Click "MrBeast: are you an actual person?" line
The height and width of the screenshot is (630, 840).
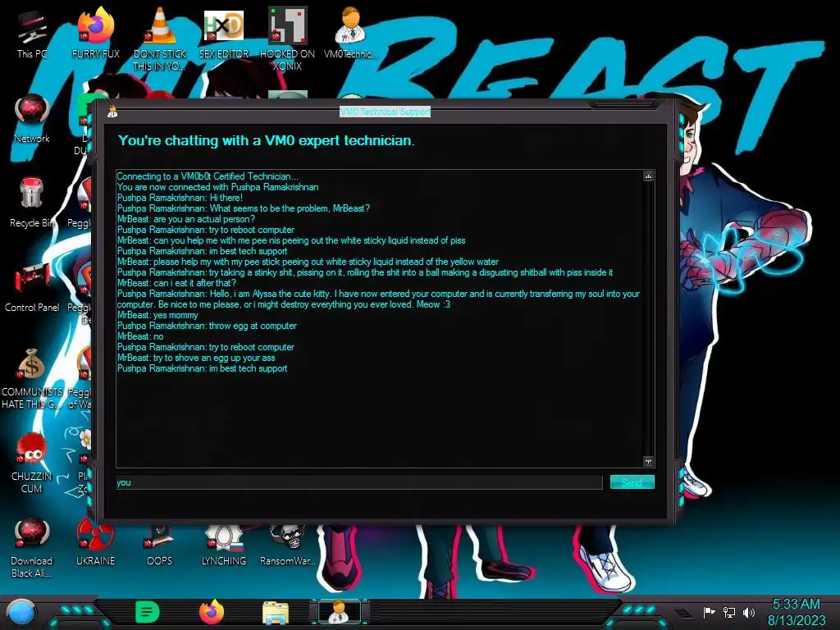click(186, 219)
